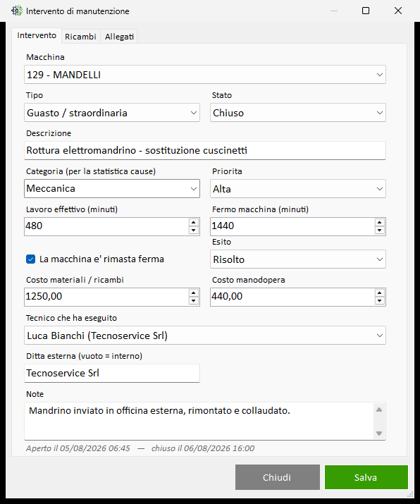Image resolution: width=420 pixels, height=504 pixels.
Task: Click the Costo manodopera field
Action: (292, 297)
